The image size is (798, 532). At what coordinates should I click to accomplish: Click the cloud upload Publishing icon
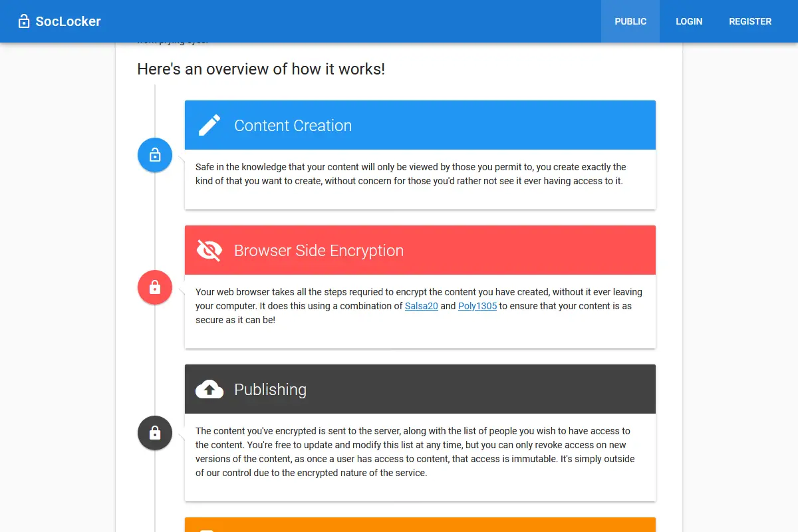[209, 389]
